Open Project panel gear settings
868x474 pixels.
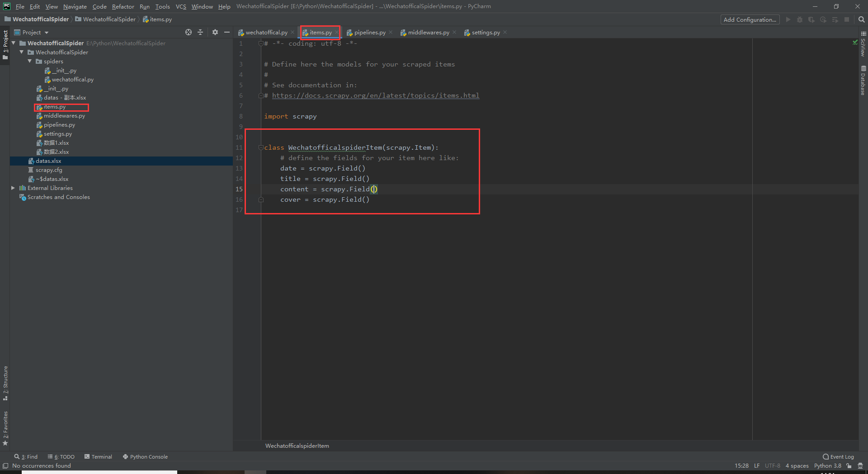[215, 32]
